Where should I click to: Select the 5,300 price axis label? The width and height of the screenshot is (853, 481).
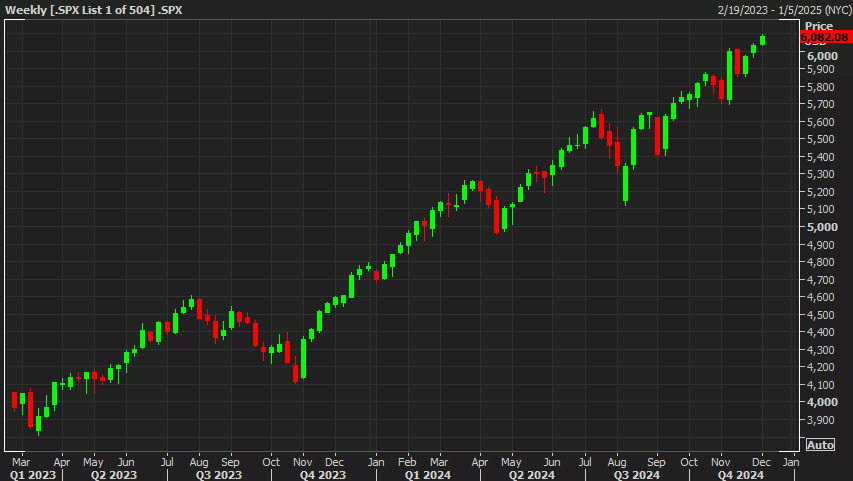click(x=821, y=174)
